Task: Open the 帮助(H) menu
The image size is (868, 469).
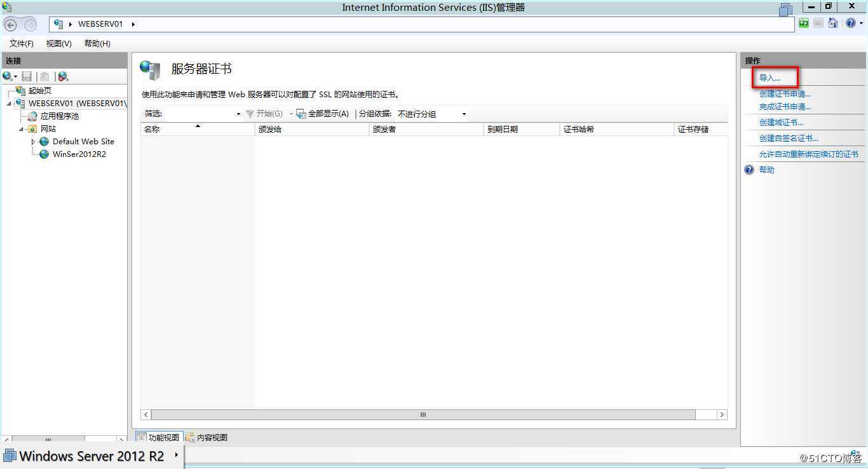Action: coord(97,43)
